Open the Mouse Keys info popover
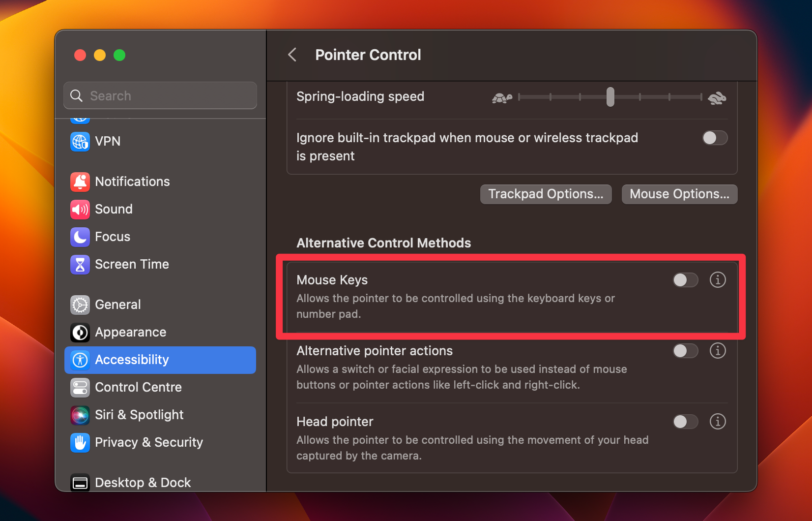 point(718,280)
